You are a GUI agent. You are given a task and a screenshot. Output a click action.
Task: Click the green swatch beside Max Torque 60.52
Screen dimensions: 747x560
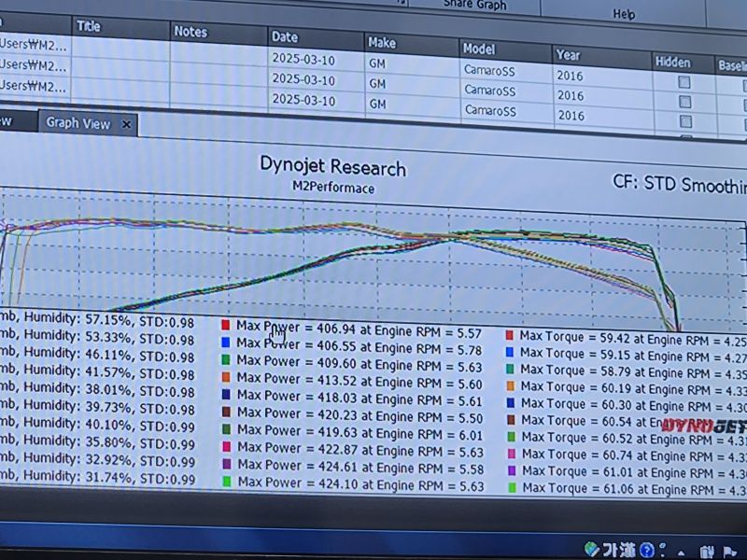tap(512, 437)
